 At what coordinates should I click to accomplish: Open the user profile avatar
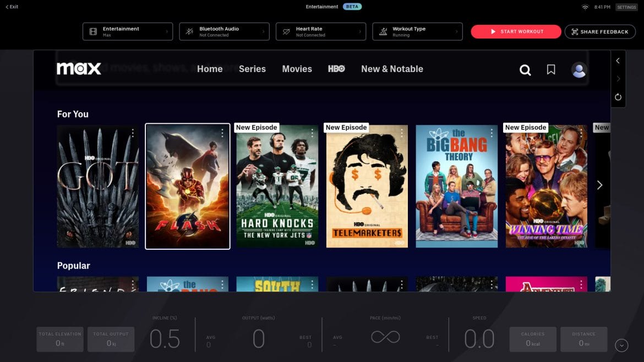coord(578,70)
